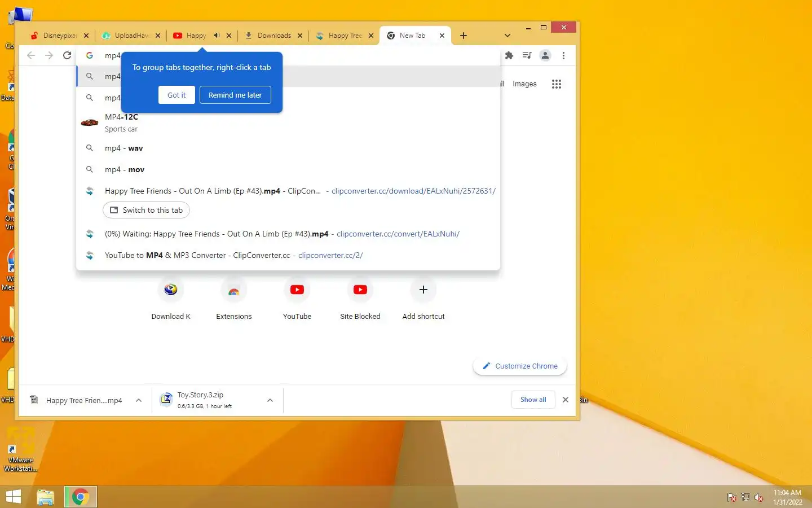Open a new tab with plus button

[464, 36]
